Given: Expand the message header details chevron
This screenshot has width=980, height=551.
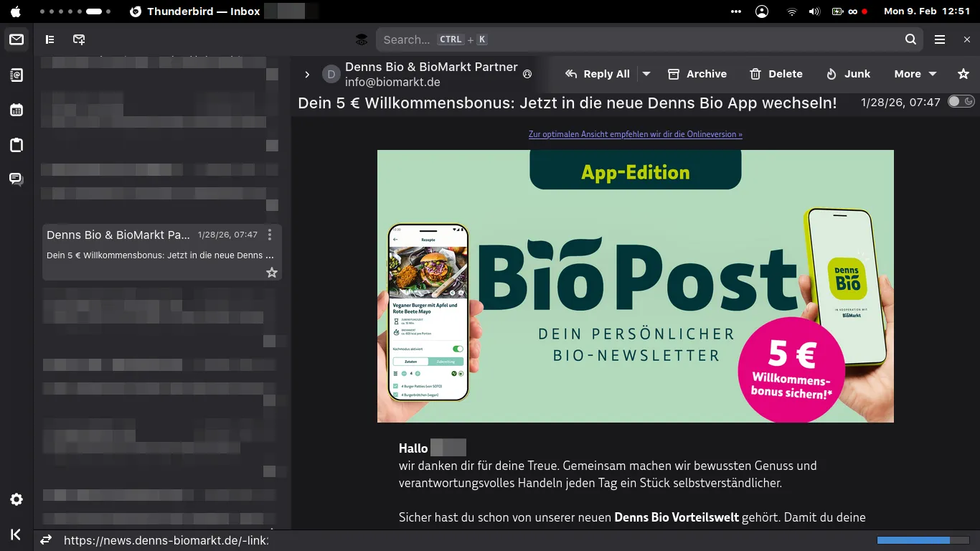Looking at the screenshot, I should 307,75.
